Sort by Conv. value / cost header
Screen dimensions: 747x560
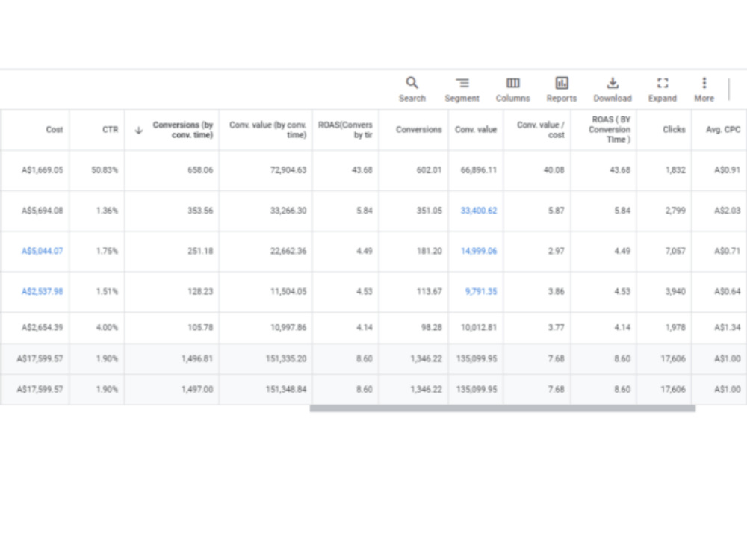click(x=541, y=129)
